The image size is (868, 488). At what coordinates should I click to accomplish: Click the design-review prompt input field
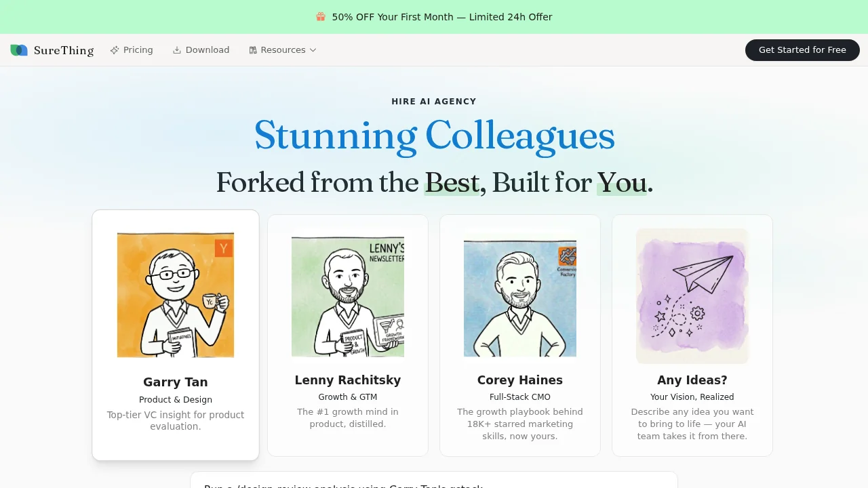pyautogui.click(x=434, y=483)
